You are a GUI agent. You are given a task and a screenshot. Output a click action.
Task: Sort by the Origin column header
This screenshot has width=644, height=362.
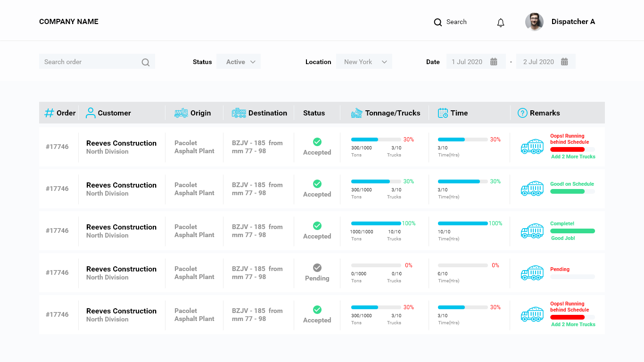point(200,113)
